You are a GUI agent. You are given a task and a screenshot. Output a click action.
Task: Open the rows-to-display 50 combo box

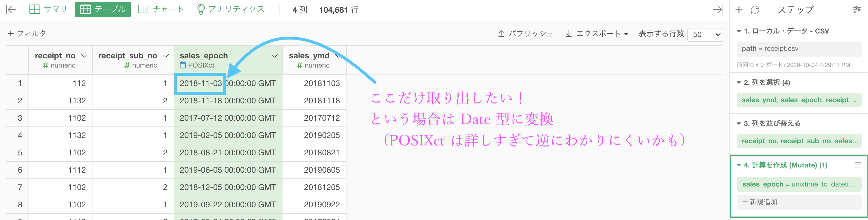[x=705, y=34]
